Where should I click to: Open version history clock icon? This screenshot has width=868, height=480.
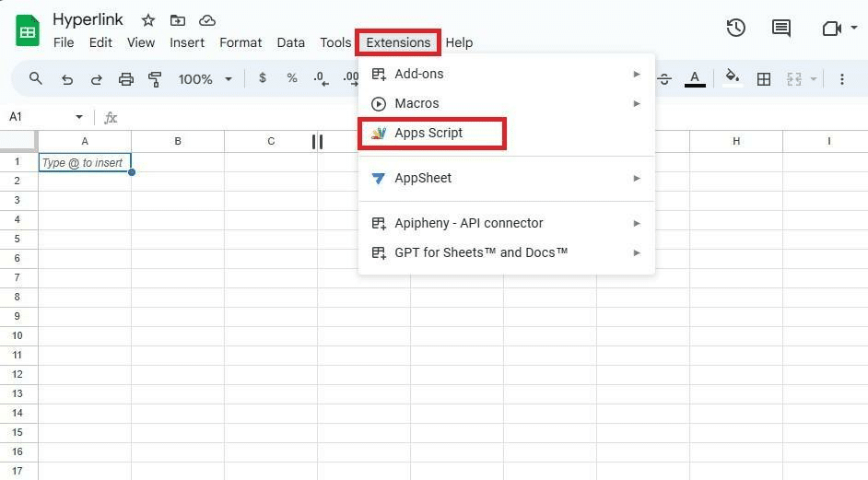point(735,29)
